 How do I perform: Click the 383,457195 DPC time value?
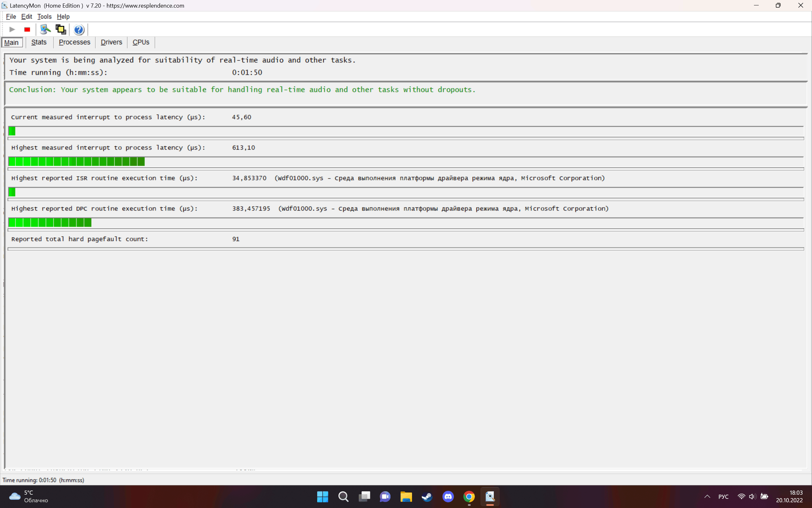coord(251,209)
